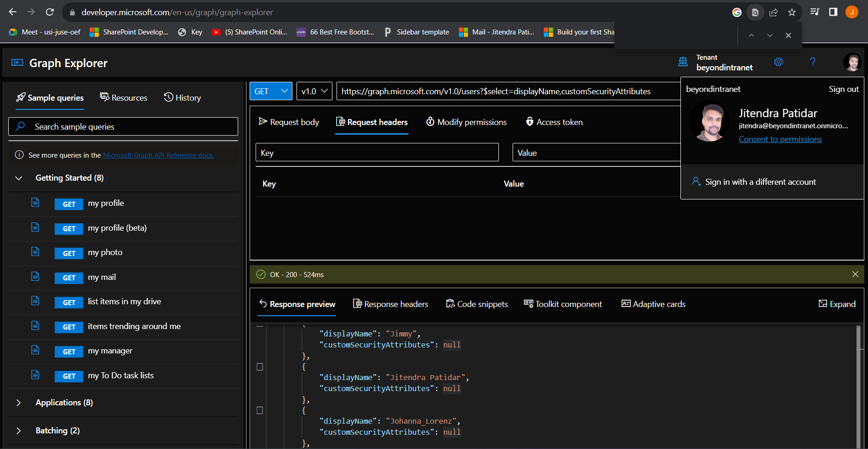Click the tenant building icon beside beyondintranet

pyautogui.click(x=683, y=62)
